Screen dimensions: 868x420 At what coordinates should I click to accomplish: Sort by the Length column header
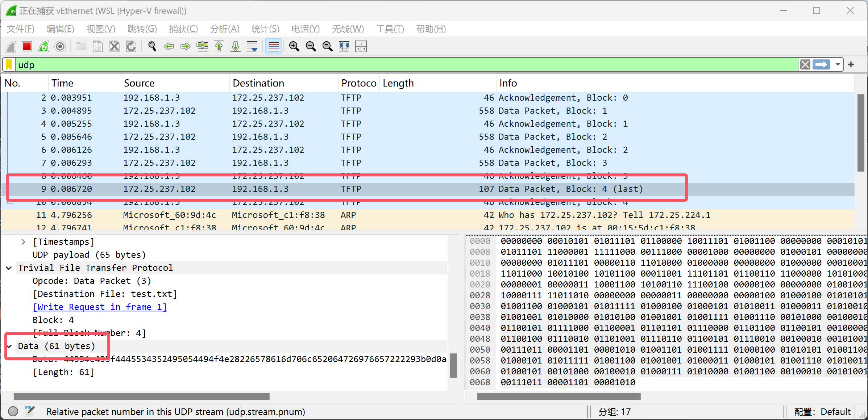438,83
